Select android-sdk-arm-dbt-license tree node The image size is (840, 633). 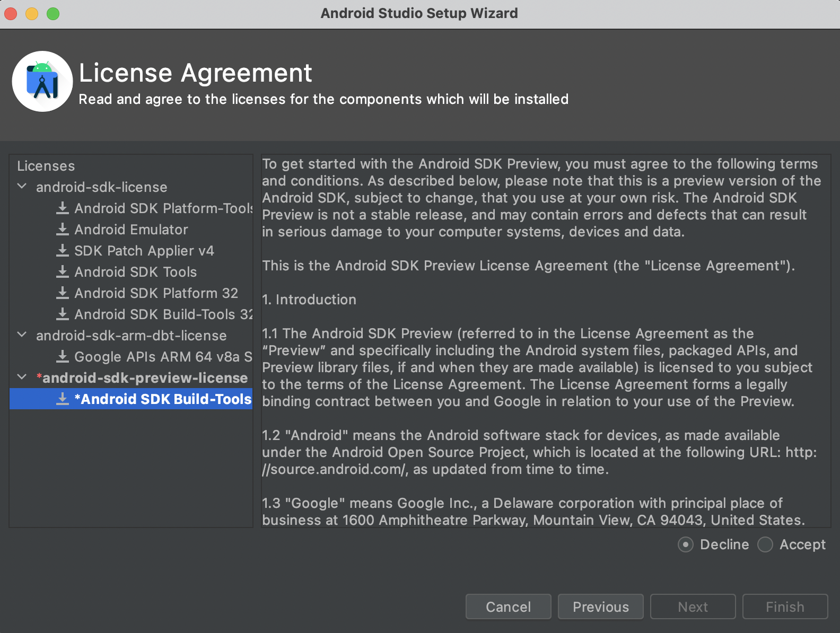[x=131, y=336]
